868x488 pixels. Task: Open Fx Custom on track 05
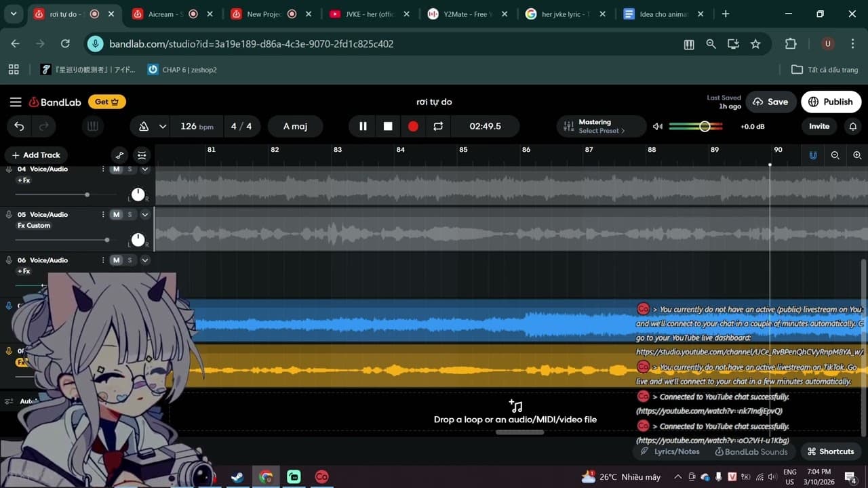pyautogui.click(x=34, y=226)
